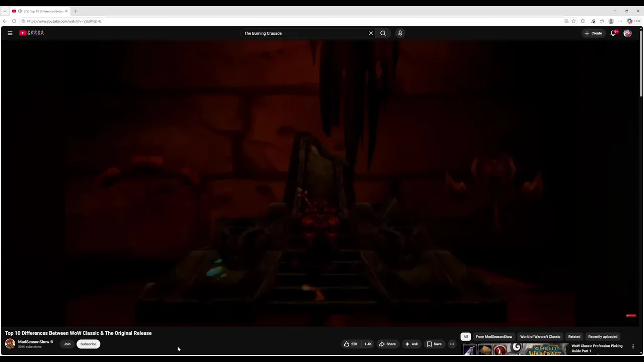The width and height of the screenshot is (644, 362).
Task: Share this video
Action: pyautogui.click(x=387, y=344)
